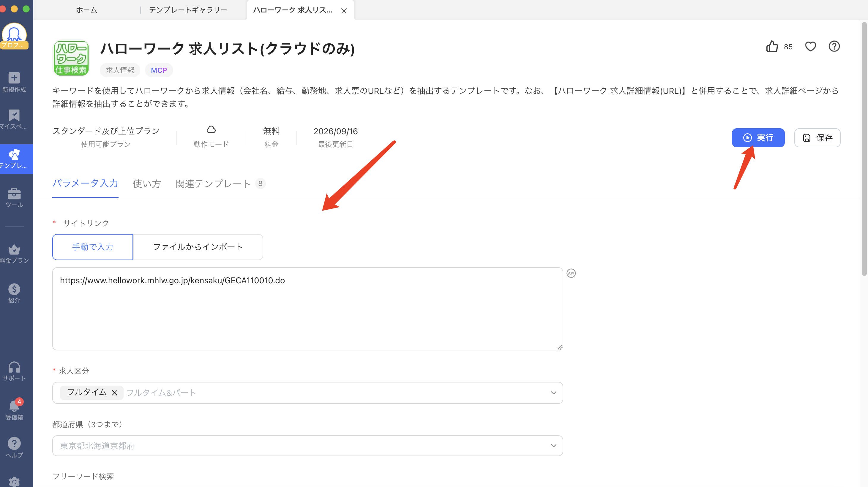This screenshot has width=868, height=487.
Task: Click the MCP tag
Action: [x=159, y=70]
